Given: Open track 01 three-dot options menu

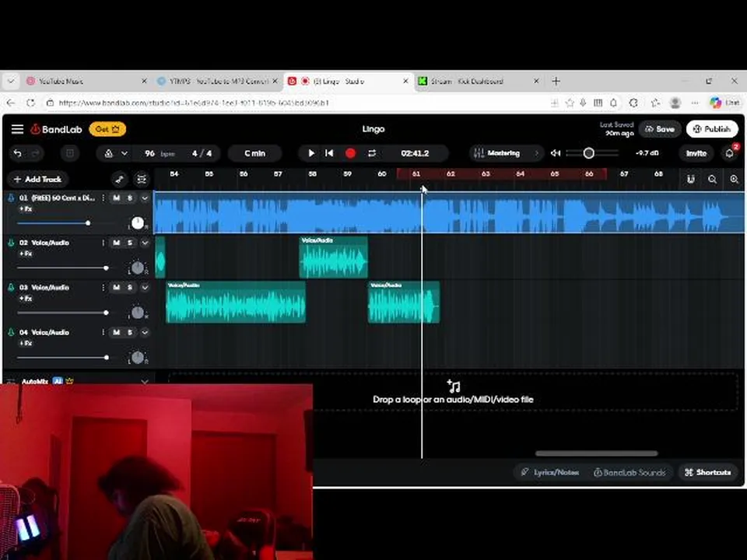Looking at the screenshot, I should pos(103,198).
